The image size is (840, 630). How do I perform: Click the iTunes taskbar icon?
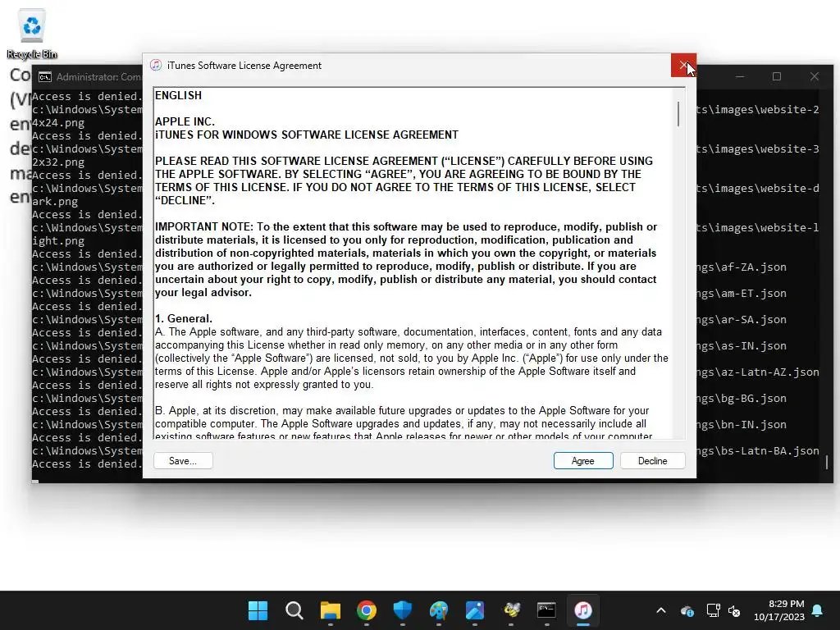click(x=583, y=610)
